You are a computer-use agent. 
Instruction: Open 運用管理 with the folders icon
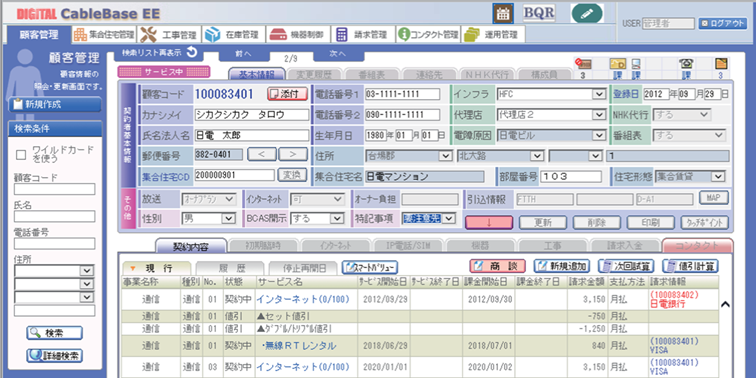pos(493,35)
